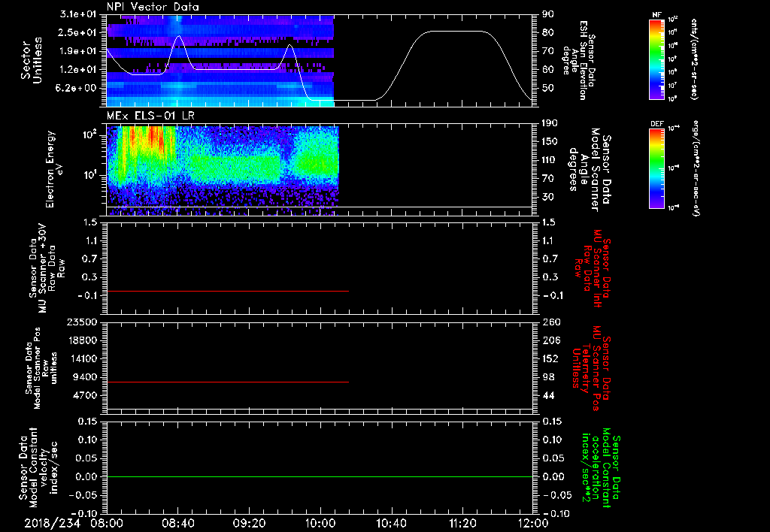Click the red line in Scanner Pos plot
770x532 pixels.
(x=228, y=382)
